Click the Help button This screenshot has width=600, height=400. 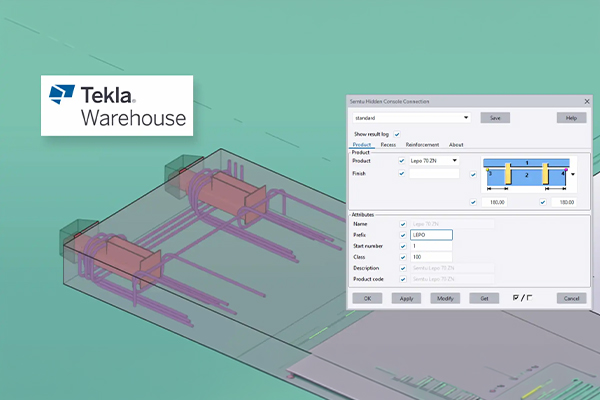570,117
